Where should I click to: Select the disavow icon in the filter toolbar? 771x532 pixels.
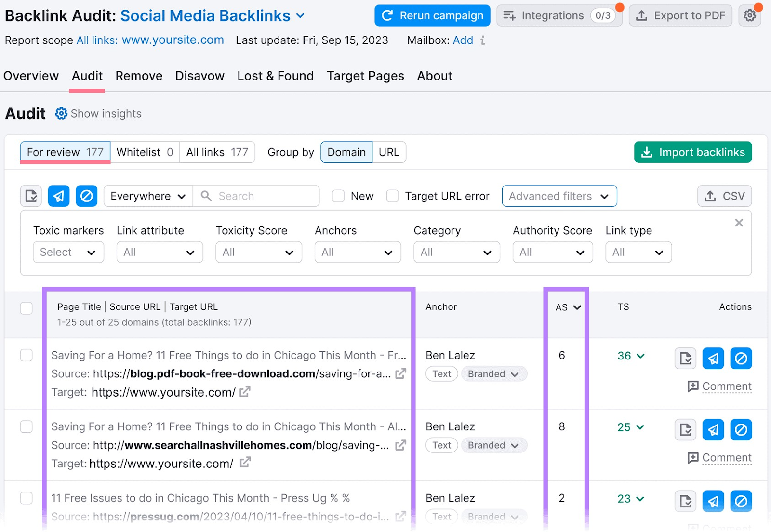tap(86, 196)
